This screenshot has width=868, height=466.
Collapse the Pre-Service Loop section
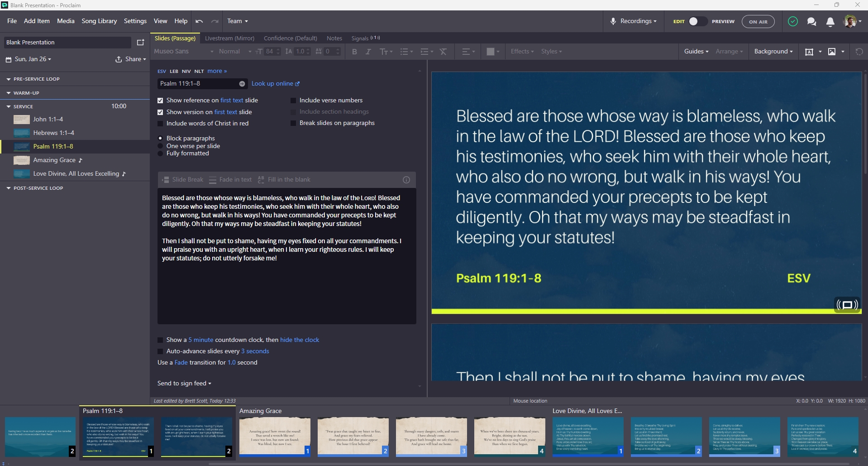coord(9,79)
